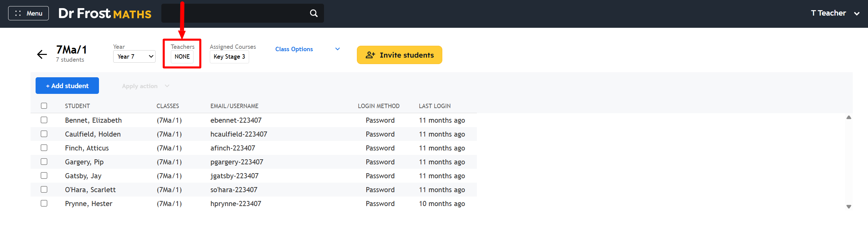868x244 pixels.
Task: Click the Class Options chevron arrow
Action: point(337,49)
